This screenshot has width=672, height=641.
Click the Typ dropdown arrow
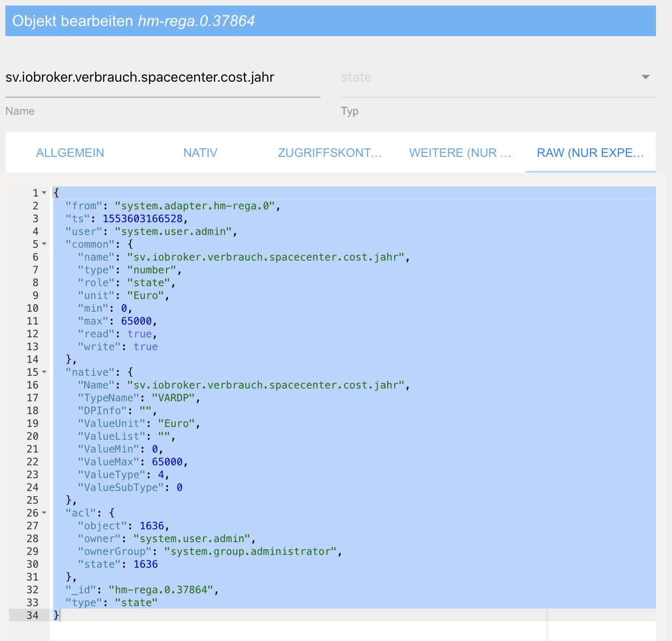tap(645, 77)
